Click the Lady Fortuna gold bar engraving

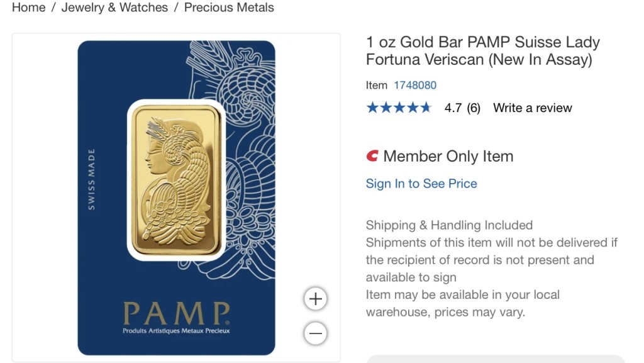click(177, 179)
